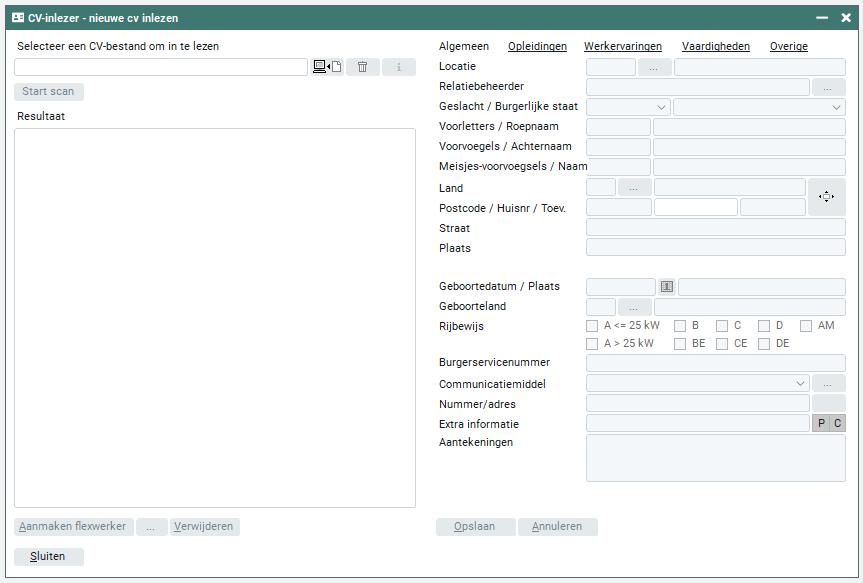
Task: Click the Opslaan button
Action: click(476, 527)
